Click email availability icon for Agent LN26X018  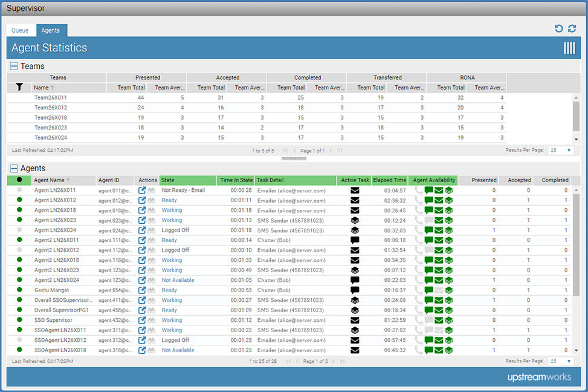point(439,211)
